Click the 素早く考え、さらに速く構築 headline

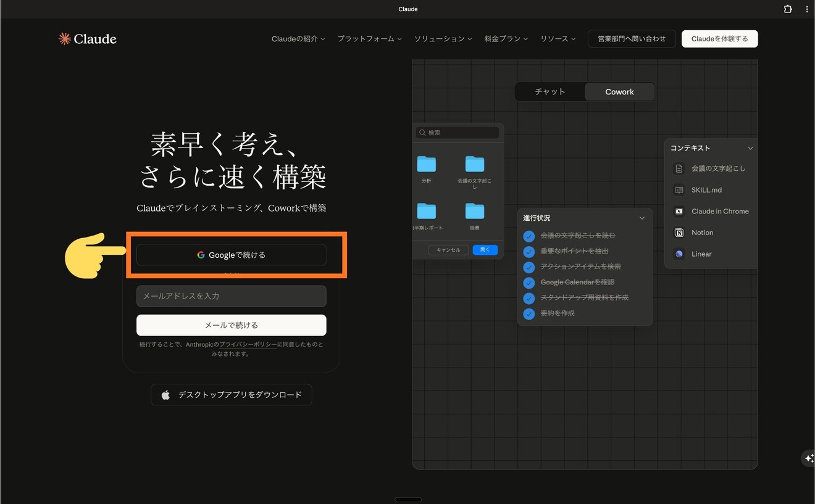232,160
